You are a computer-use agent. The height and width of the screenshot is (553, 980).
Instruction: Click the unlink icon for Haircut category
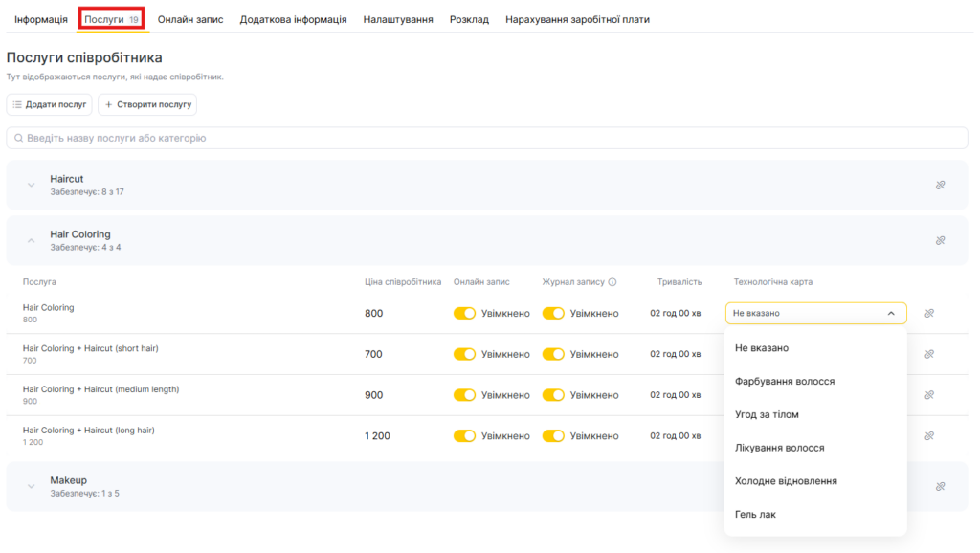[940, 185]
